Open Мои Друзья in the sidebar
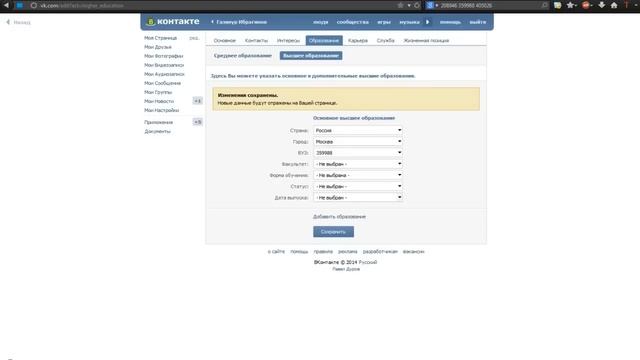The image size is (640, 360). (x=158, y=47)
